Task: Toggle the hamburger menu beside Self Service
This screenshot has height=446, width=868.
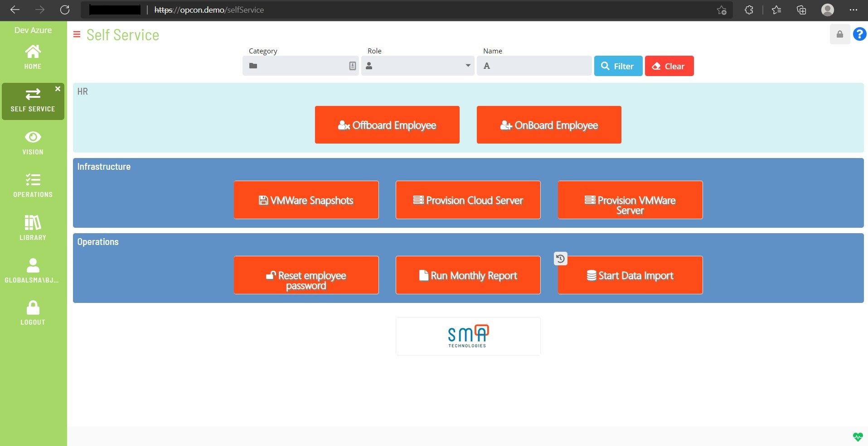Action: [x=76, y=34]
